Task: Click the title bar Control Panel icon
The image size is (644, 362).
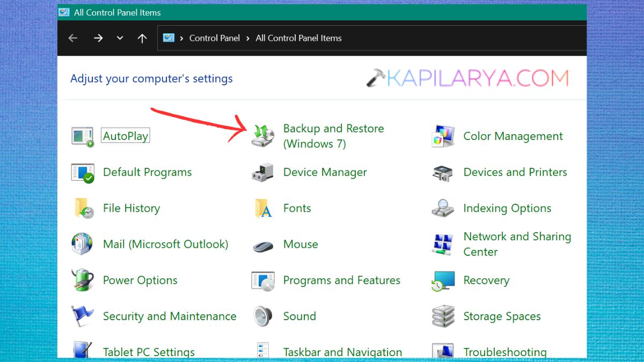Action: pos(64,12)
